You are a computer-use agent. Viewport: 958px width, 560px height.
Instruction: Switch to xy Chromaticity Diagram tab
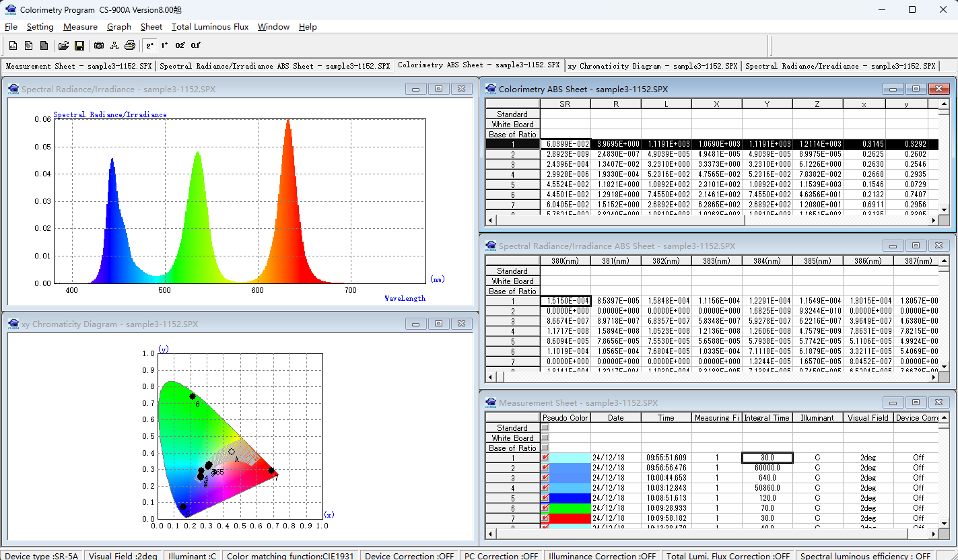[652, 66]
